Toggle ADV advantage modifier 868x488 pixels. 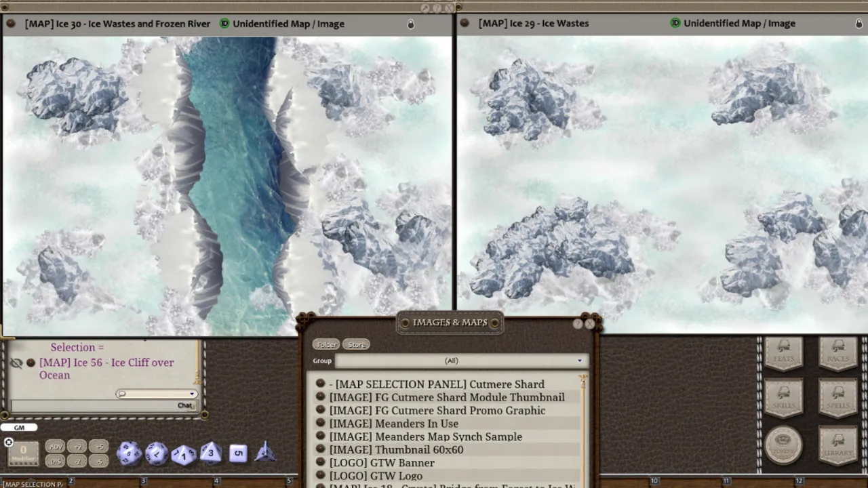click(55, 447)
